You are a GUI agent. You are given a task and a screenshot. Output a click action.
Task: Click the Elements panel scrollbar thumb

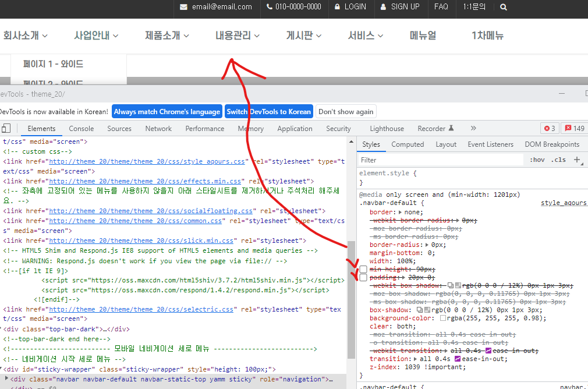(x=352, y=299)
